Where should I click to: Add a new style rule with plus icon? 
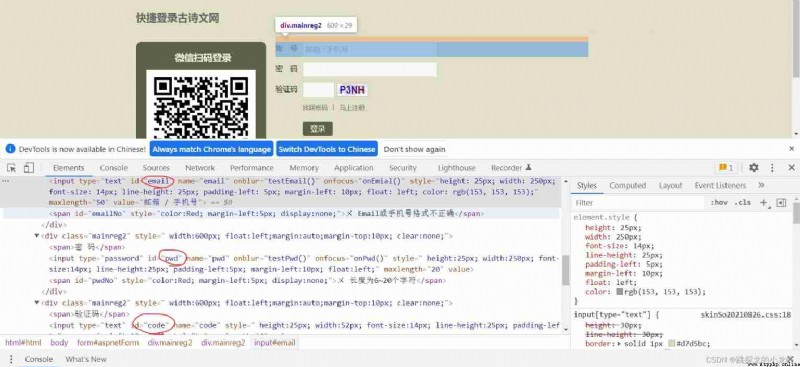pyautogui.click(x=763, y=203)
